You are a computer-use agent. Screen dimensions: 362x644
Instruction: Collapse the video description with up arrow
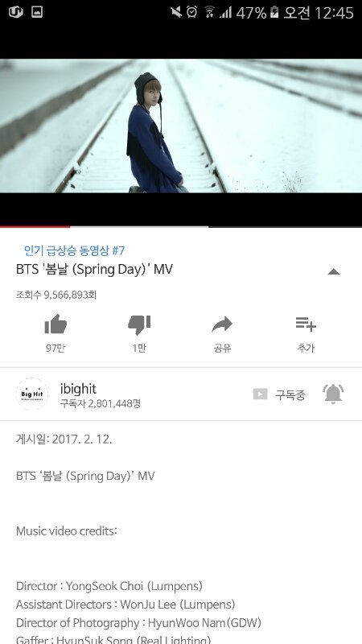click(333, 271)
